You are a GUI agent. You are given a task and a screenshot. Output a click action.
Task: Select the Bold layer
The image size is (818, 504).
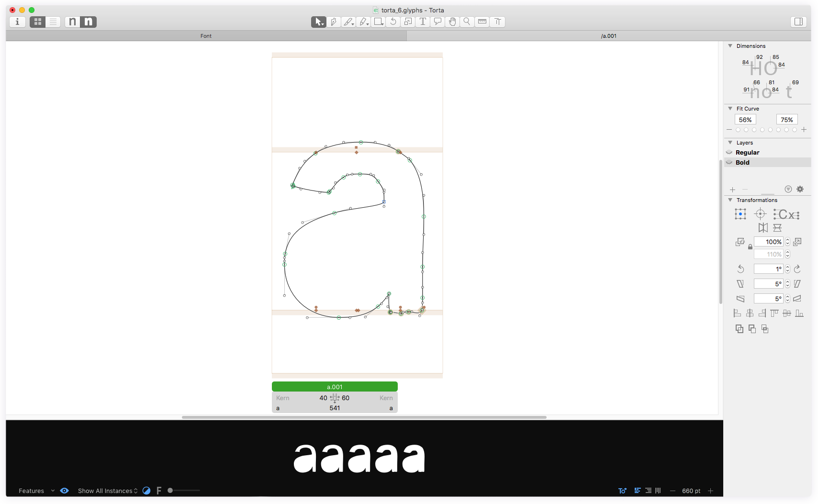click(x=742, y=163)
